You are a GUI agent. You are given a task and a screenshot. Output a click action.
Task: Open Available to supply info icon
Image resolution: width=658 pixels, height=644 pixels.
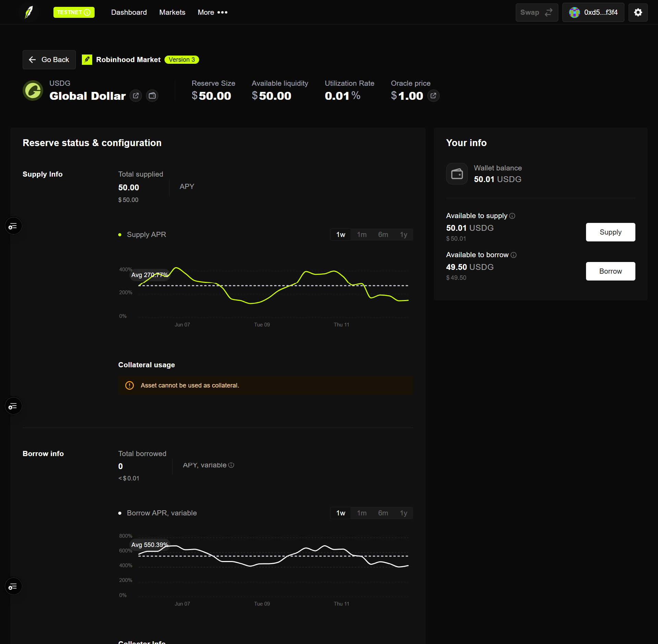tap(512, 216)
